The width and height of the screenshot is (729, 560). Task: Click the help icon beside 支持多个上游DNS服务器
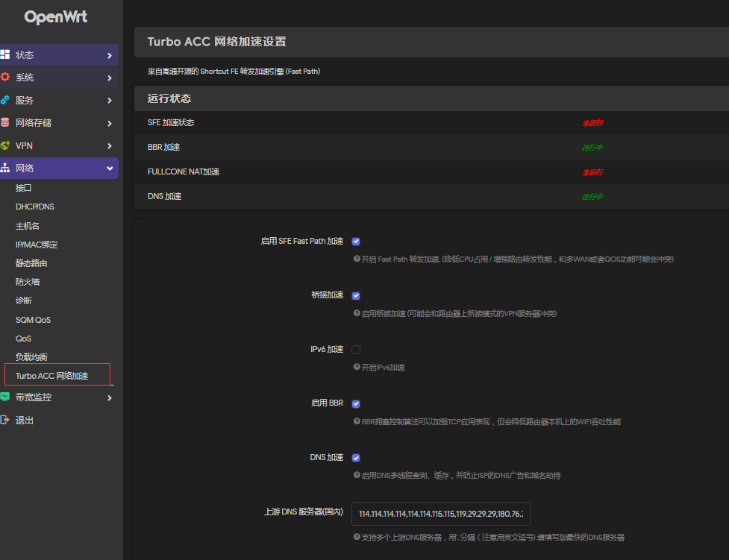[357, 537]
